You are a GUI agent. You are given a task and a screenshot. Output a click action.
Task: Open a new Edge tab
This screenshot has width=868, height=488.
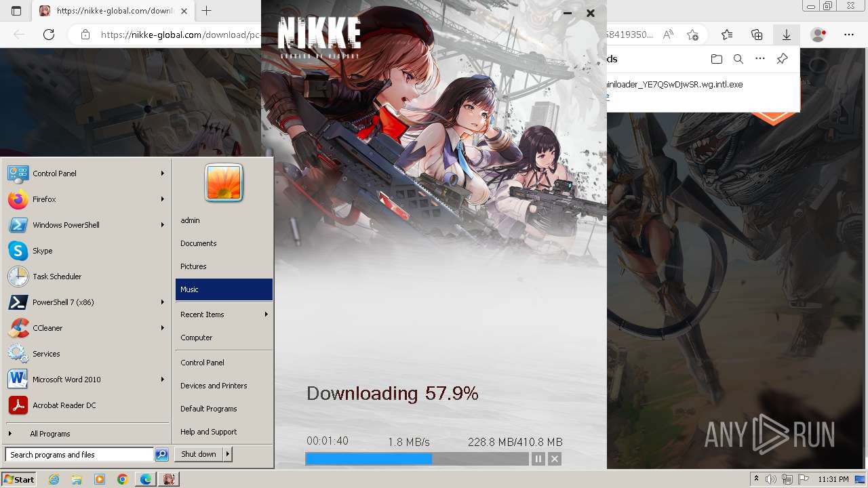point(207,11)
